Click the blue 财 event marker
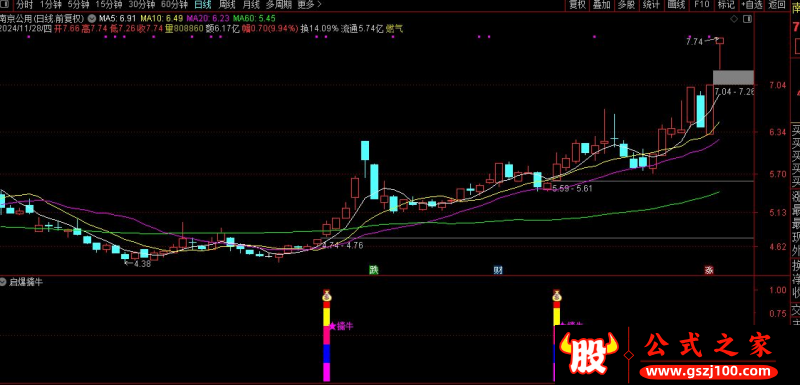The height and width of the screenshot is (385, 800). [497, 270]
